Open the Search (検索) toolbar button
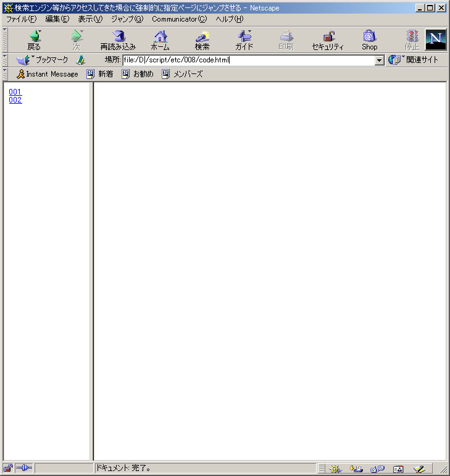This screenshot has height=476, width=450. pyautogui.click(x=202, y=40)
